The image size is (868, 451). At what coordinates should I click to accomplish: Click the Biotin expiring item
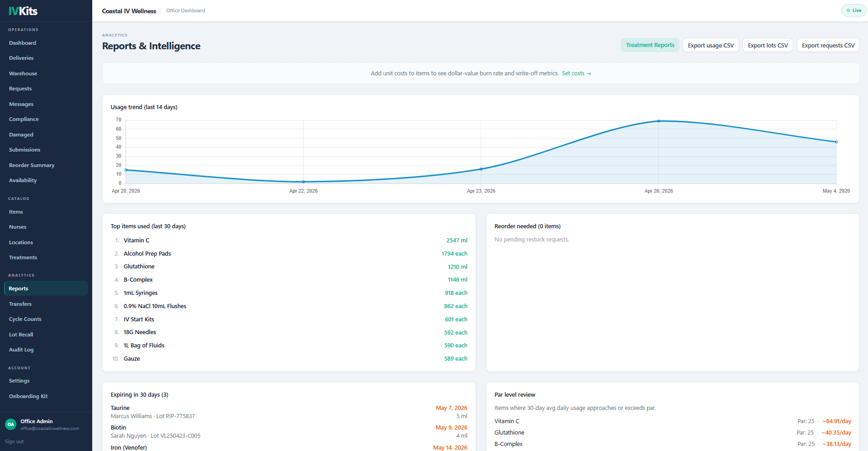(289, 431)
